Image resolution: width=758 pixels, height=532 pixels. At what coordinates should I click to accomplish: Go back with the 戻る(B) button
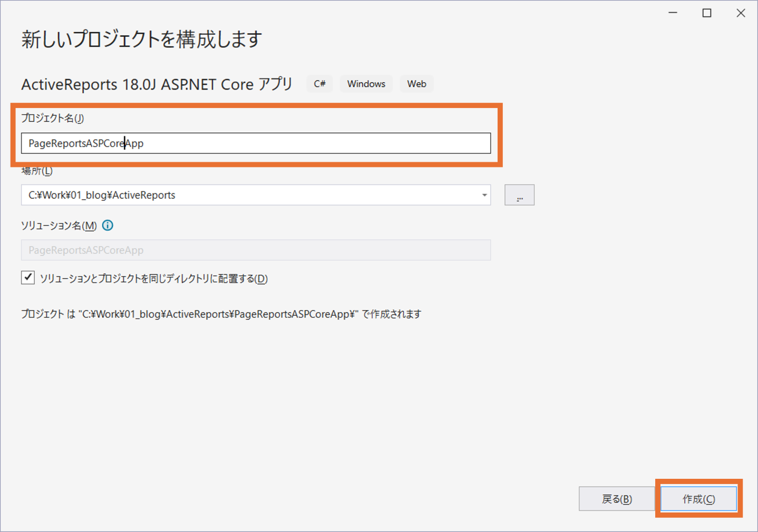616,499
